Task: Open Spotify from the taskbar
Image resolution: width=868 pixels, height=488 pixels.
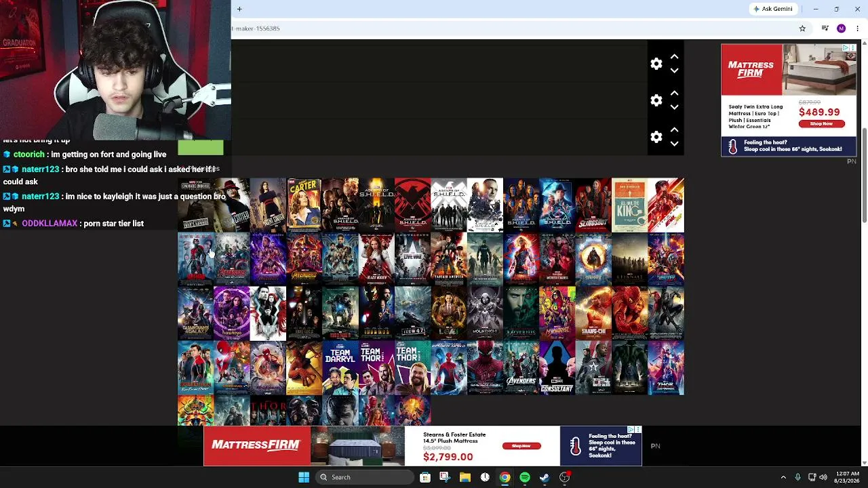Action: [x=525, y=477]
